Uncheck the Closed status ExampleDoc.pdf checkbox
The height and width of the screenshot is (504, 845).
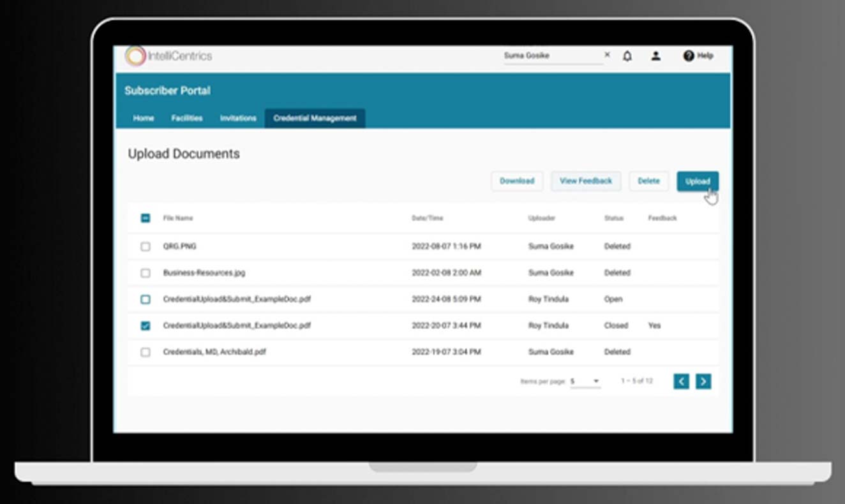pos(146,326)
